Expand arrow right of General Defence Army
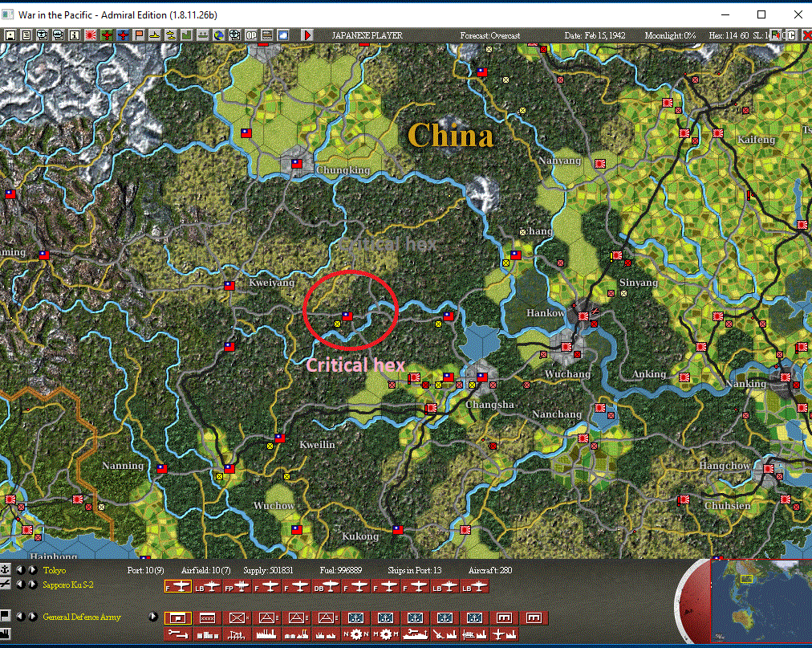812x648 pixels. [x=152, y=617]
